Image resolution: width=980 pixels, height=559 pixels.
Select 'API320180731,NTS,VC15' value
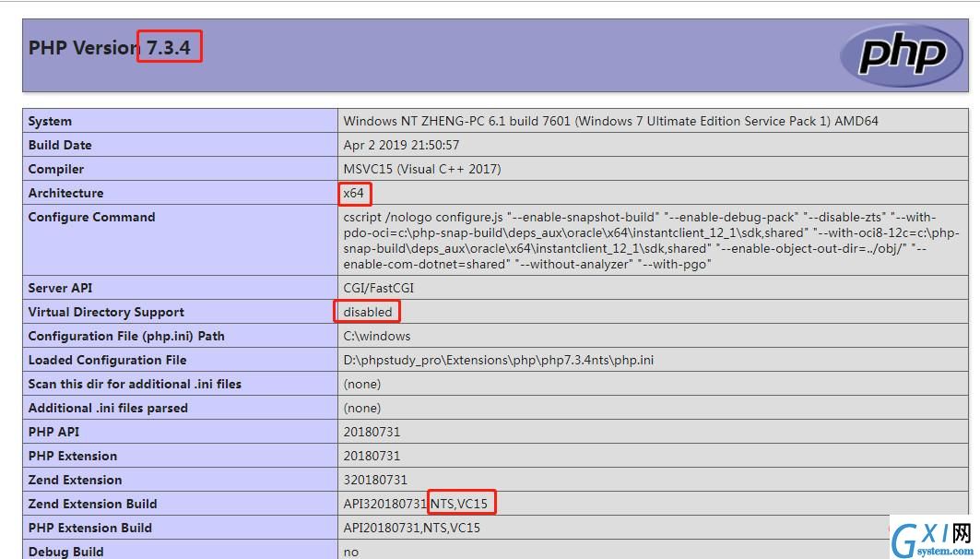[415, 504]
